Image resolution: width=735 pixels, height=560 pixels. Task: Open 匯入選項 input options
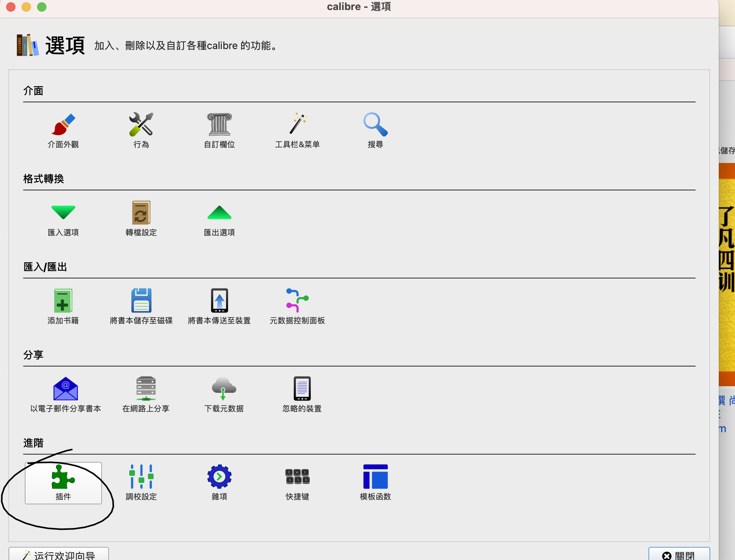coord(63,219)
